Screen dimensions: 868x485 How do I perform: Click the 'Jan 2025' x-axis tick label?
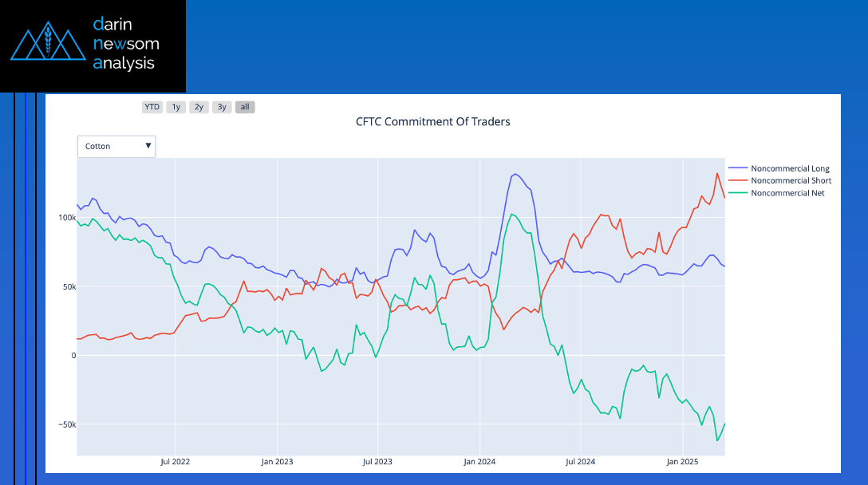click(x=684, y=462)
